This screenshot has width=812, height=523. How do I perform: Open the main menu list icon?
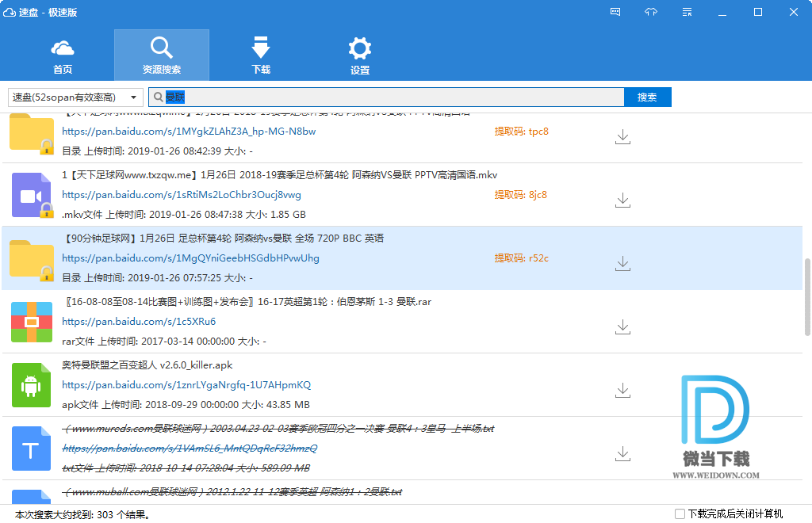tap(687, 12)
